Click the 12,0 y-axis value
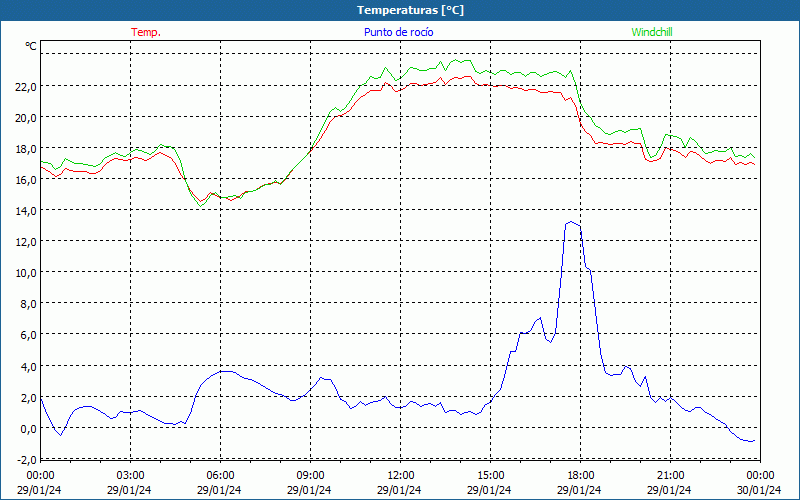This screenshot has width=800, height=500. click(x=26, y=242)
